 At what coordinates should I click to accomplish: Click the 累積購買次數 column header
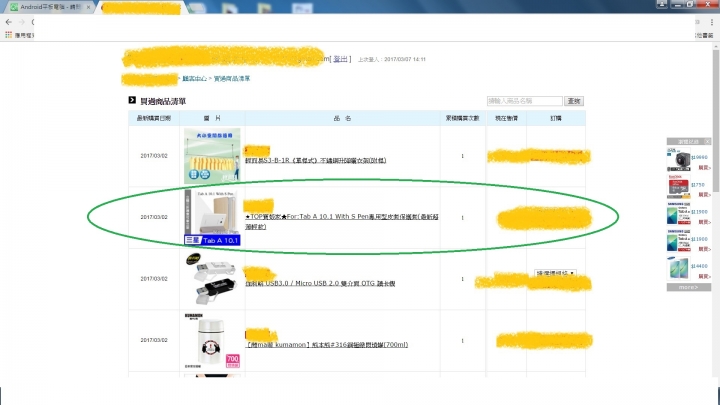(x=462, y=118)
